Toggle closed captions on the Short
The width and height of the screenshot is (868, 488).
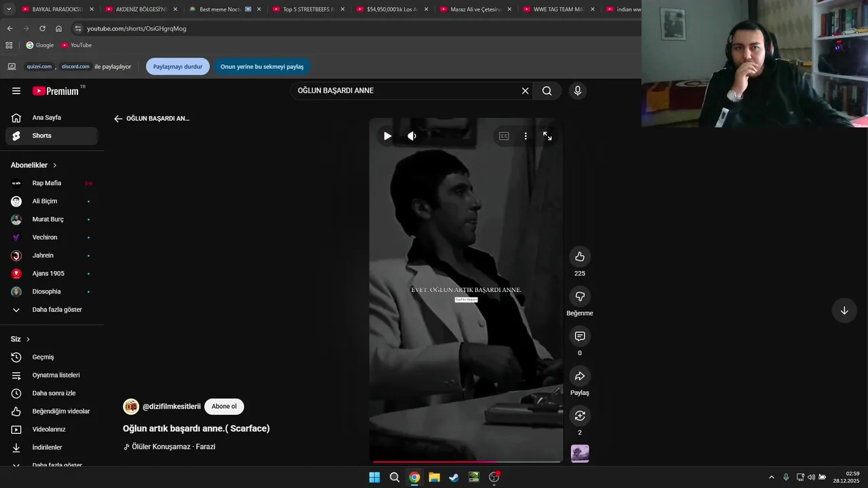pyautogui.click(x=504, y=136)
